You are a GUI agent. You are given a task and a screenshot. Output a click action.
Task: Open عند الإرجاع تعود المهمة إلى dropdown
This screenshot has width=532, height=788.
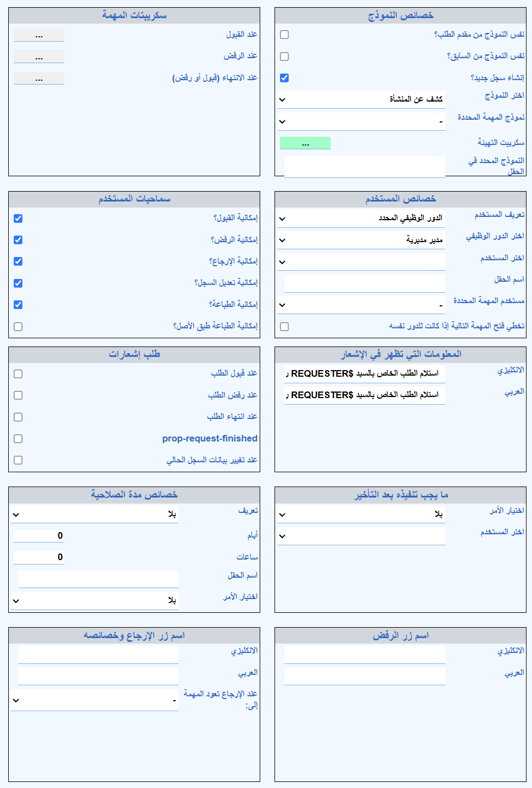pos(95,700)
